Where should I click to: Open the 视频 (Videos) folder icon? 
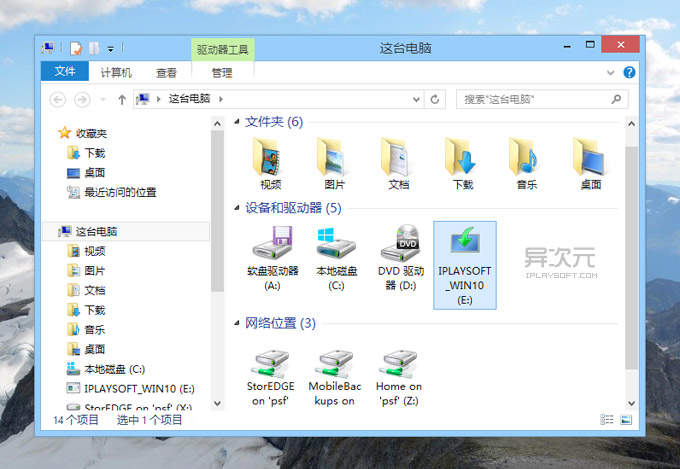pyautogui.click(x=270, y=159)
